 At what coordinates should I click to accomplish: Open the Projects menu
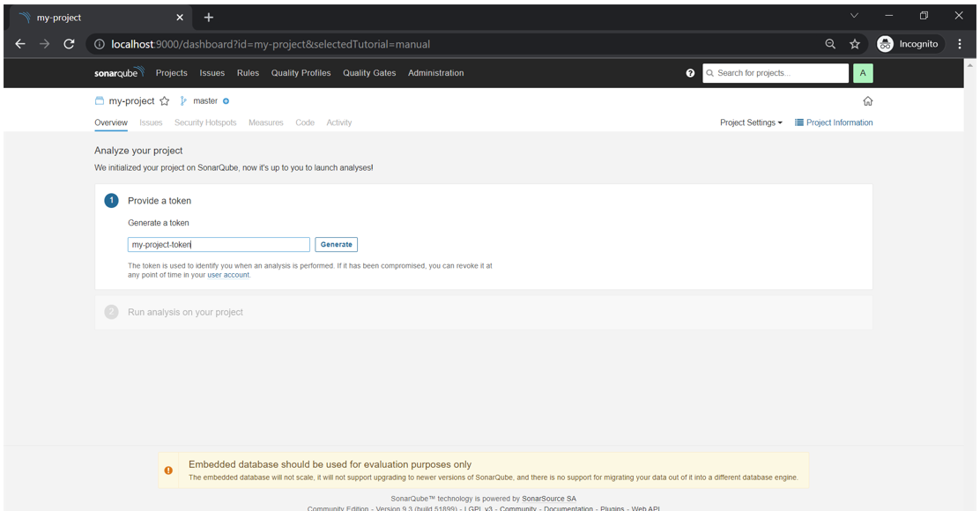tap(171, 73)
